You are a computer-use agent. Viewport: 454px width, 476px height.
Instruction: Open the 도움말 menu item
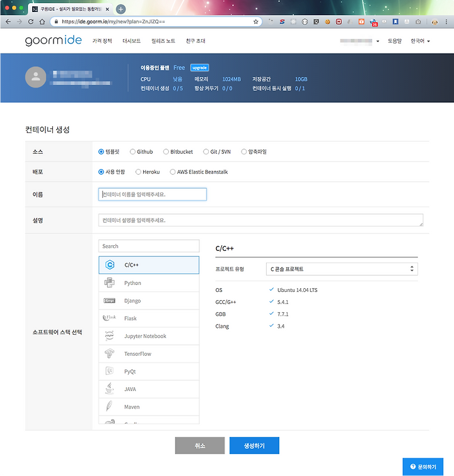395,41
